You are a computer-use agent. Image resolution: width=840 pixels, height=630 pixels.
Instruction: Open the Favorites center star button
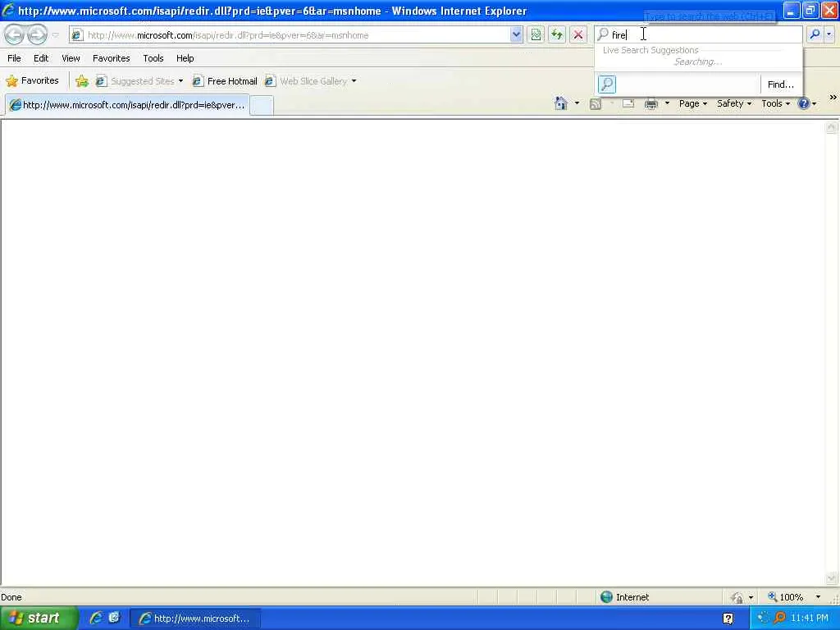point(32,81)
